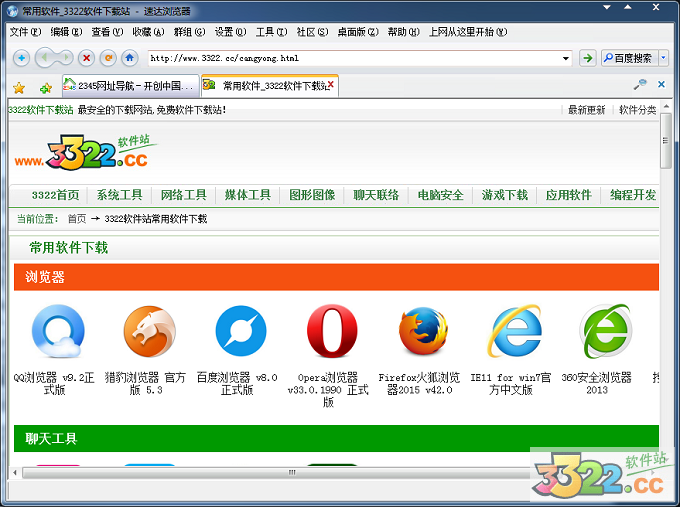Image resolution: width=680 pixels, height=507 pixels.
Task: Open 系统工具 category
Action: pos(119,195)
